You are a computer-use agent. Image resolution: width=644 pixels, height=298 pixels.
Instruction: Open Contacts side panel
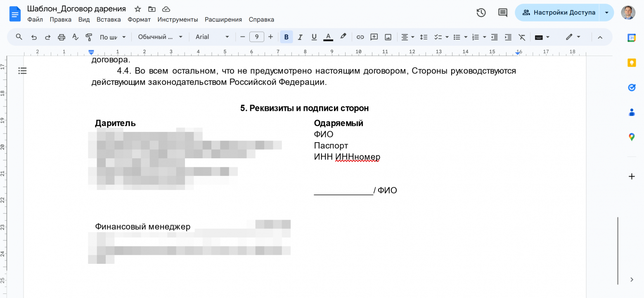point(632,112)
